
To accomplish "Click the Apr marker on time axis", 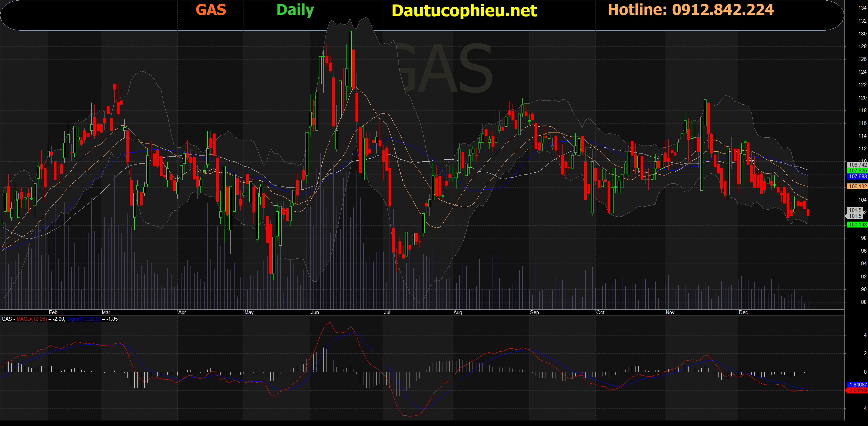I will tap(182, 312).
